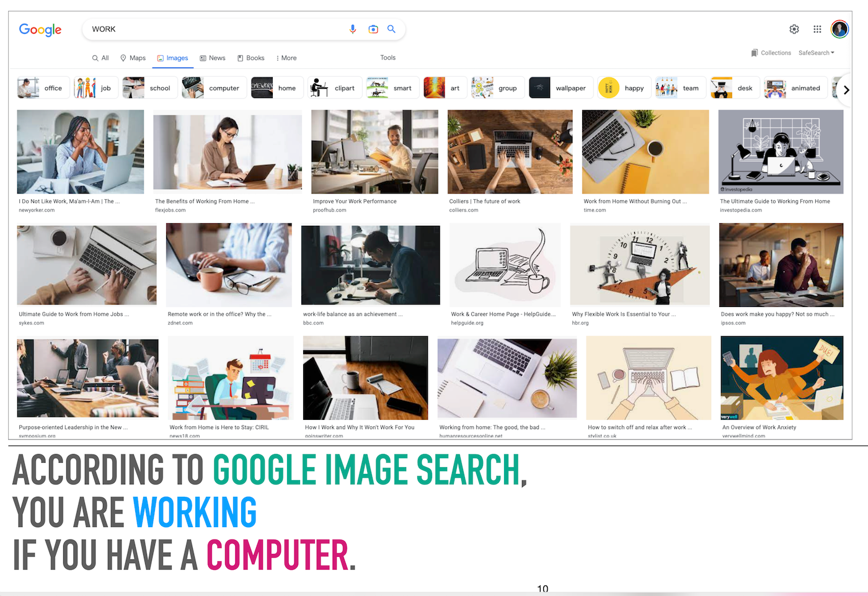
Task: Filter by the job chip
Action: [x=95, y=88]
